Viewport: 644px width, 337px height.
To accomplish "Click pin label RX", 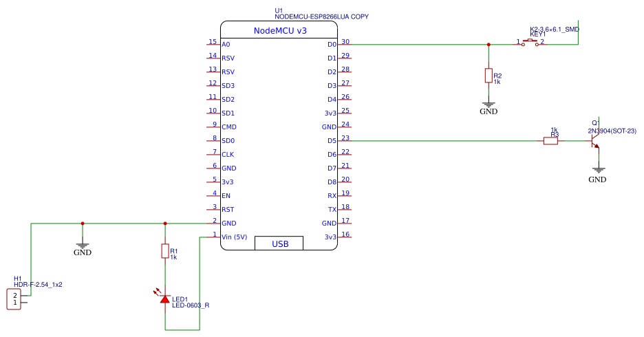I will point(332,196).
